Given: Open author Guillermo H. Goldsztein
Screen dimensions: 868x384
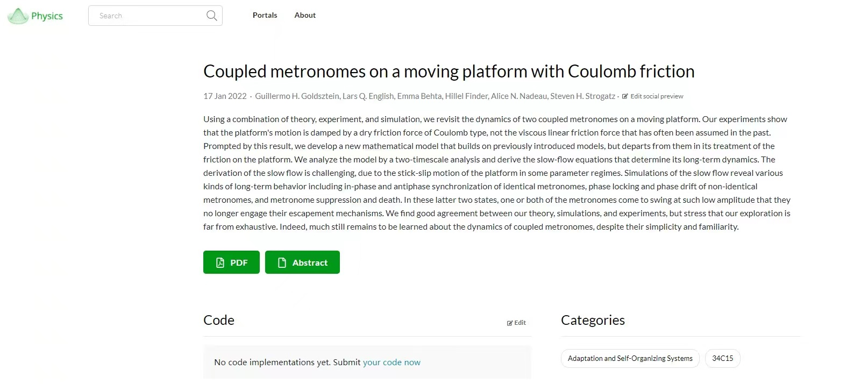Looking at the screenshot, I should [x=297, y=96].
